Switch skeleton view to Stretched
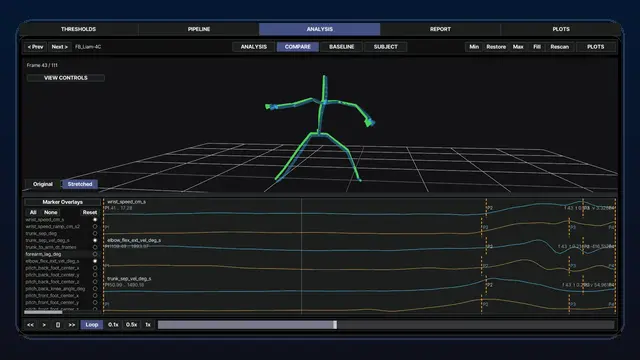The width and height of the screenshot is (640, 360). pos(80,184)
